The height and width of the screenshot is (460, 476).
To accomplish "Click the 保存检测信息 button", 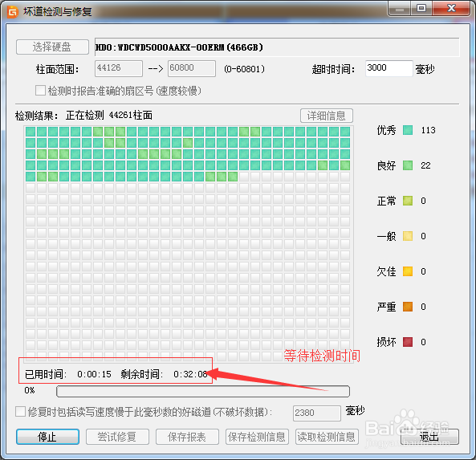I will coord(257,437).
